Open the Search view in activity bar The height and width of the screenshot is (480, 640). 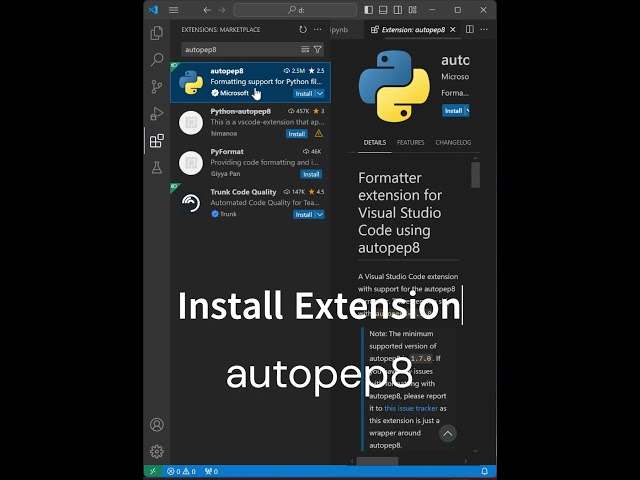(157, 60)
